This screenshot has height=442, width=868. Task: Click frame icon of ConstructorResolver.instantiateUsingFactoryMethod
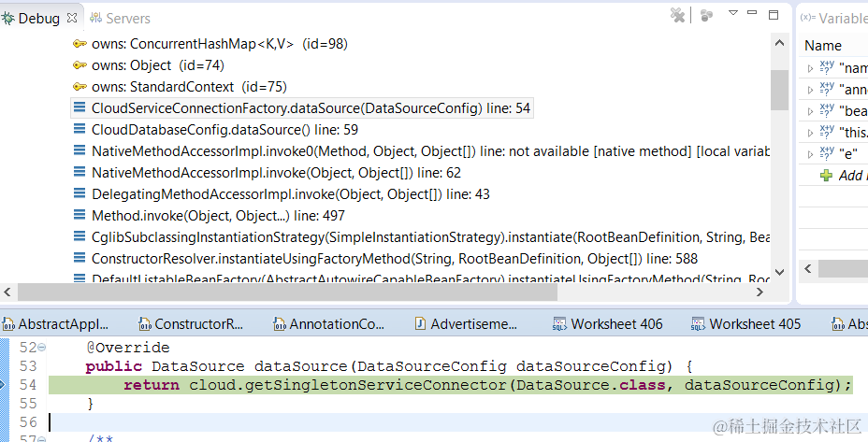(x=80, y=258)
